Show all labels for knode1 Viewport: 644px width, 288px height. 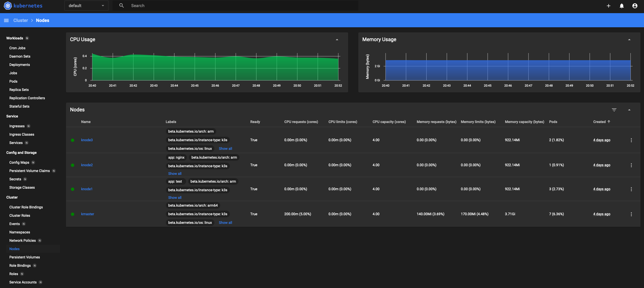(175, 198)
